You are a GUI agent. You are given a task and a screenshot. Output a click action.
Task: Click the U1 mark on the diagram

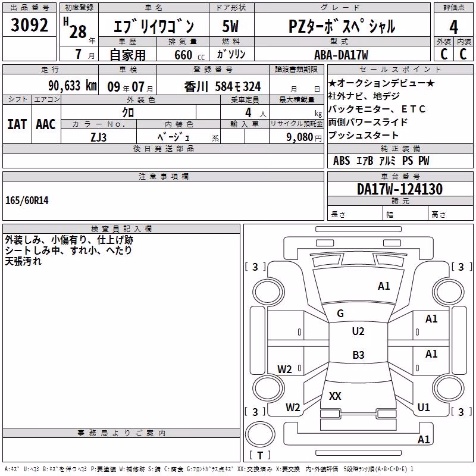[424, 408]
